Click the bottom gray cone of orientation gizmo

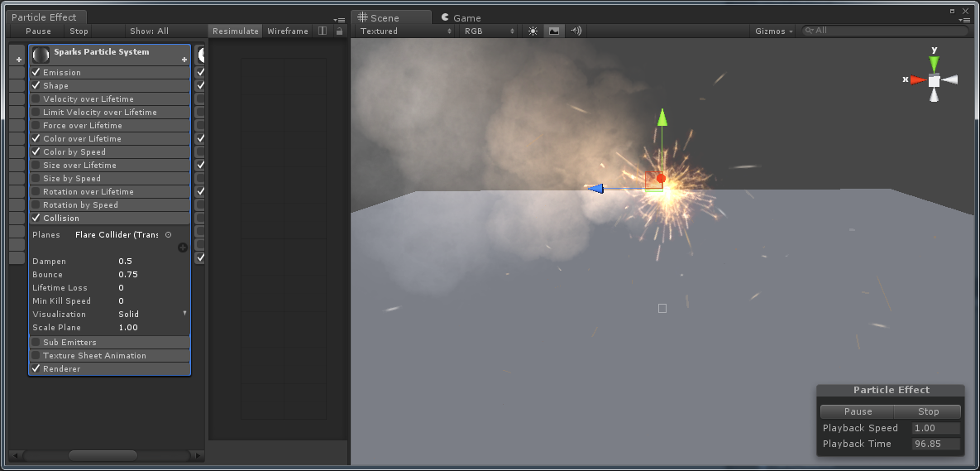coord(934,95)
